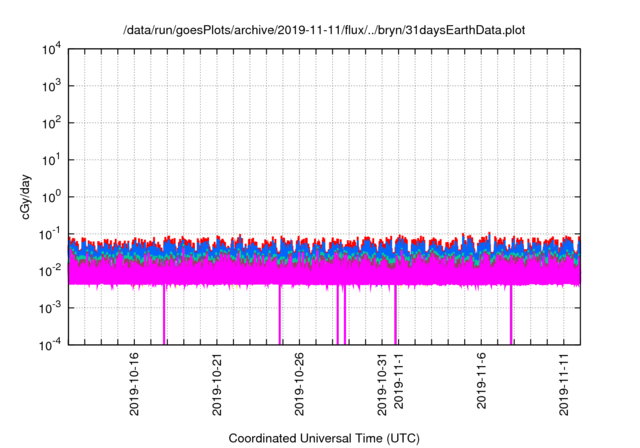Click the 10^-2 y-axis tick label

[51, 271]
